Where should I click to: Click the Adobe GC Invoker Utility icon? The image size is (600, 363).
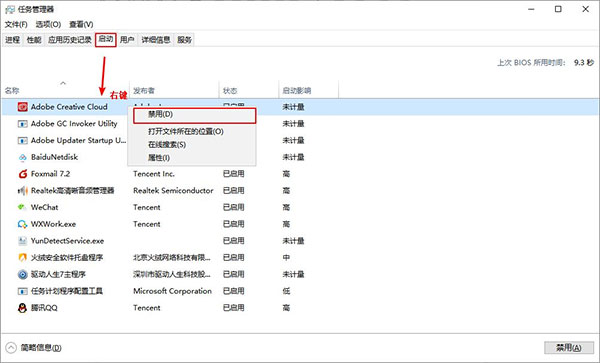click(23, 124)
